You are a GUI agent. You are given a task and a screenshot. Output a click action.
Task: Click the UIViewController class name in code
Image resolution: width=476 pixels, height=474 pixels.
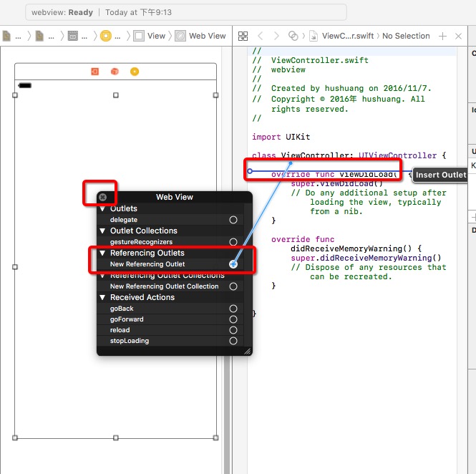click(397, 156)
